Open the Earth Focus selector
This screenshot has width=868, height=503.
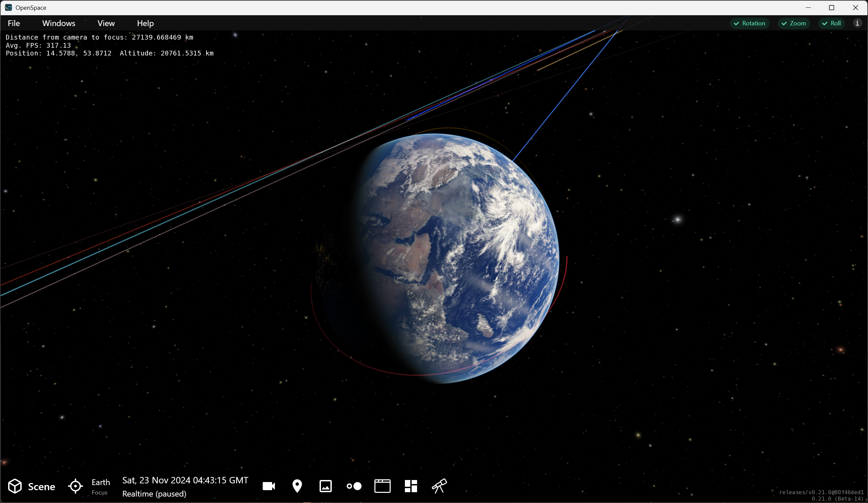tap(101, 486)
